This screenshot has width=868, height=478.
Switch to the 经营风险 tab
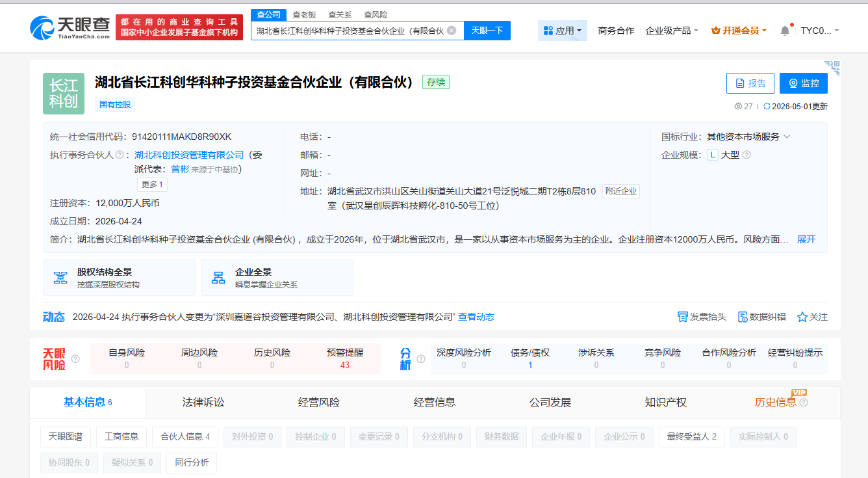[319, 403]
